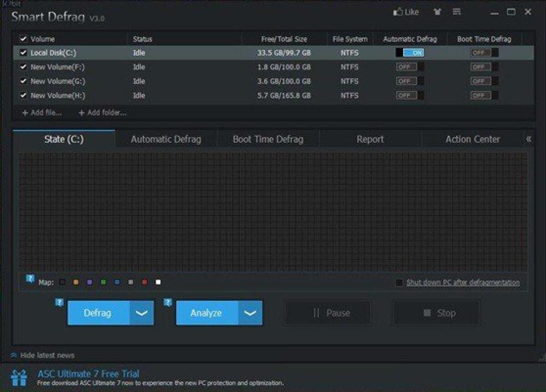Expand the Analyze button dropdown
This screenshot has height=392, width=546.
251,312
